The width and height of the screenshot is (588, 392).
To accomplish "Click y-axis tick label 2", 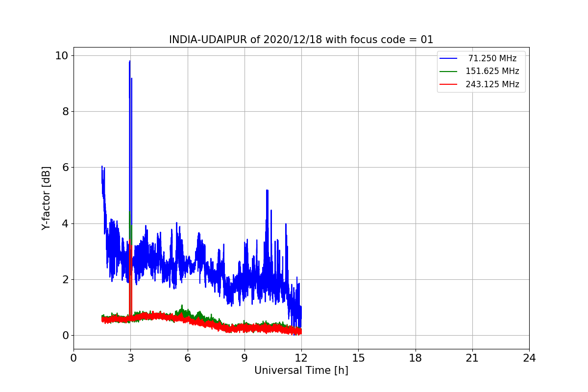I will point(65,279).
